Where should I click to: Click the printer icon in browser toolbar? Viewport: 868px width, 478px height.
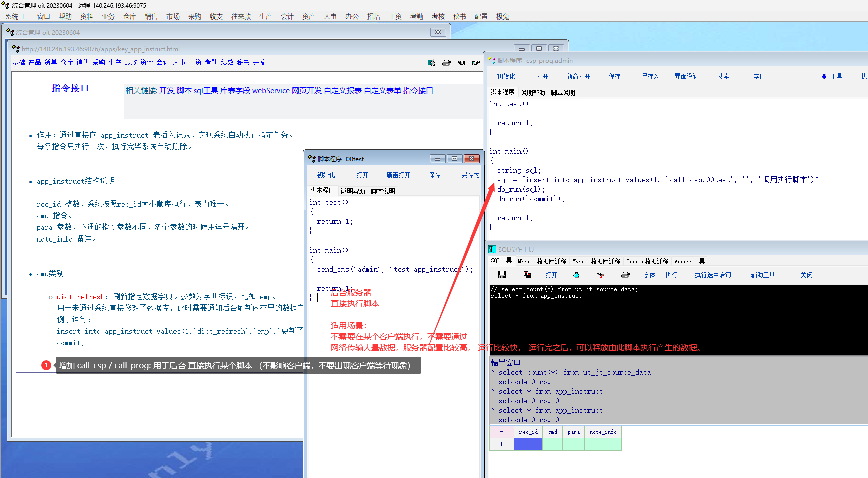pos(446,63)
